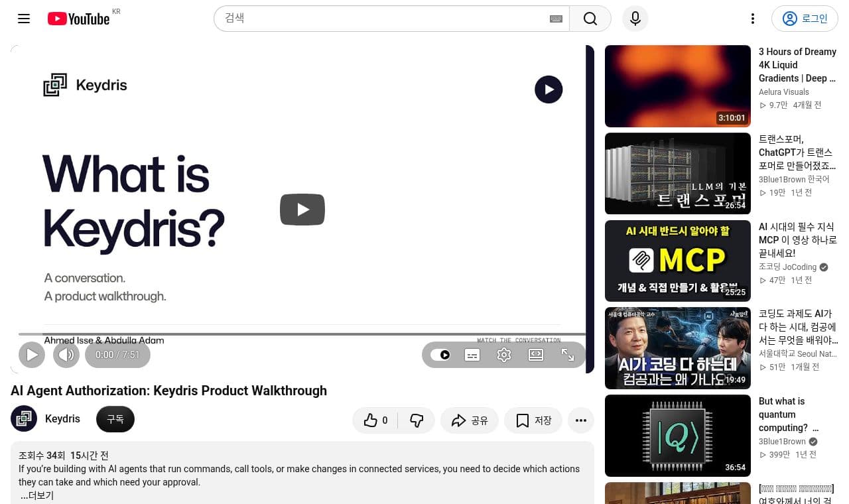Open 'But what is quantum computing?' title

(790, 414)
